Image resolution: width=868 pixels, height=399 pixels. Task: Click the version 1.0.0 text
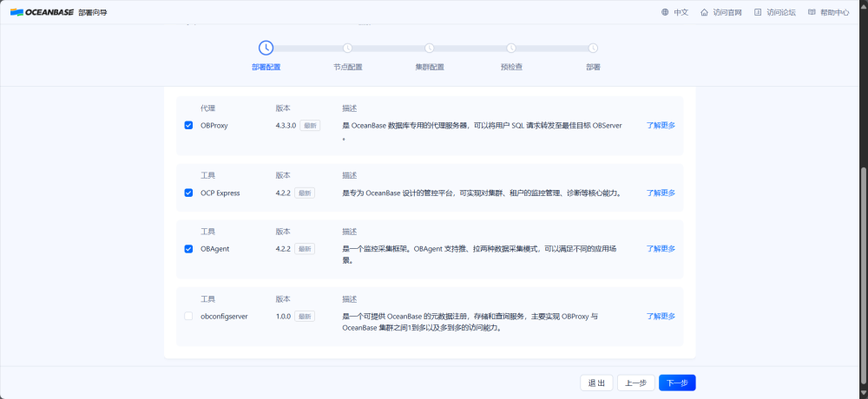coord(283,317)
